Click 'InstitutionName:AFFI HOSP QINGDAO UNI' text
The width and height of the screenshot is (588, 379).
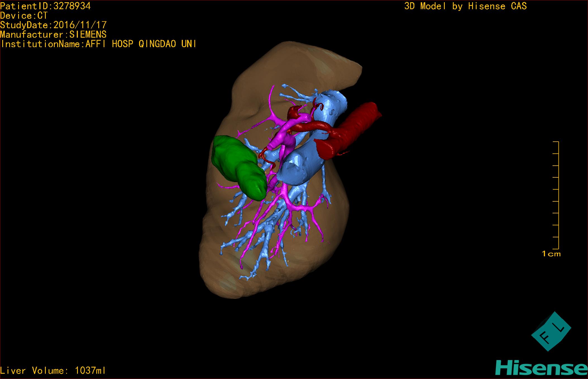coord(98,44)
